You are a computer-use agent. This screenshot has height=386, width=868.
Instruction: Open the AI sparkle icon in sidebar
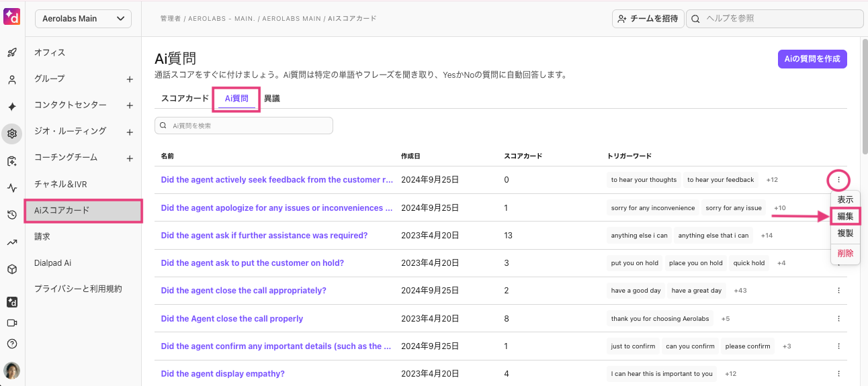(11, 107)
